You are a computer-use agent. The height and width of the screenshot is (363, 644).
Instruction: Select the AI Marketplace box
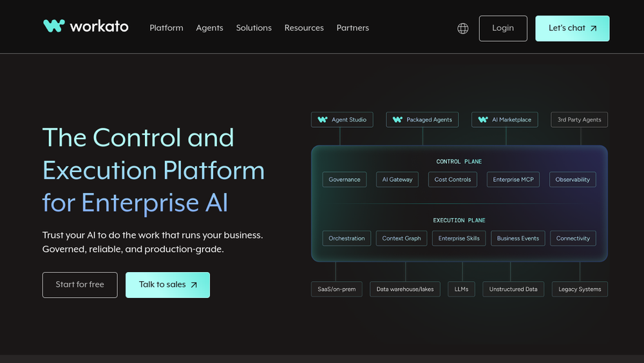505,120
